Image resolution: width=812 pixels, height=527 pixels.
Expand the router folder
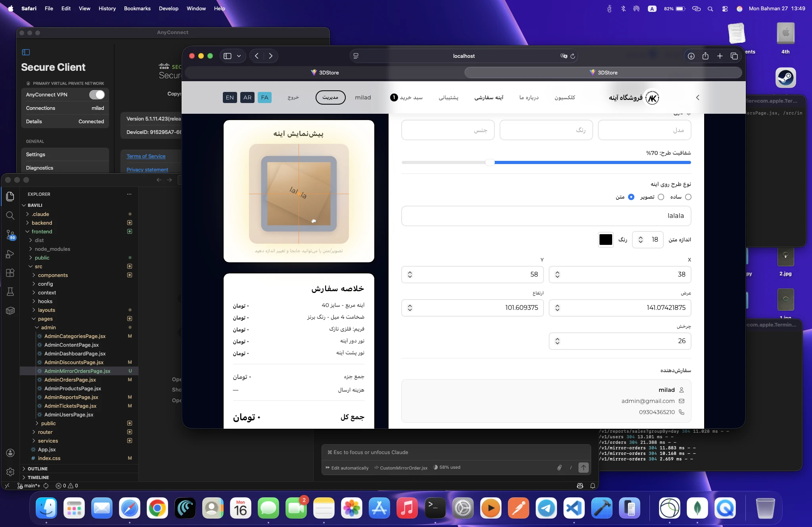point(45,432)
